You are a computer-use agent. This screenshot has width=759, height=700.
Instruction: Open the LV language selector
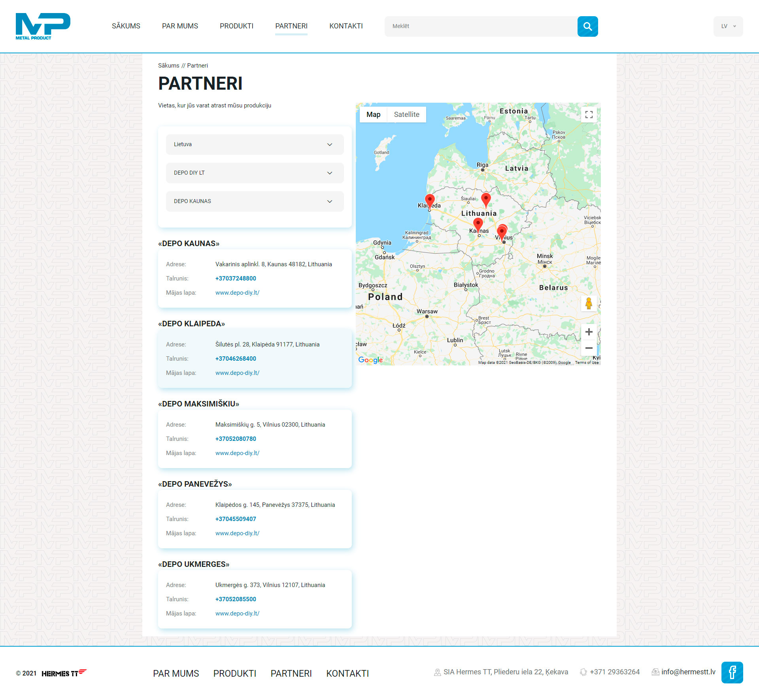(728, 26)
